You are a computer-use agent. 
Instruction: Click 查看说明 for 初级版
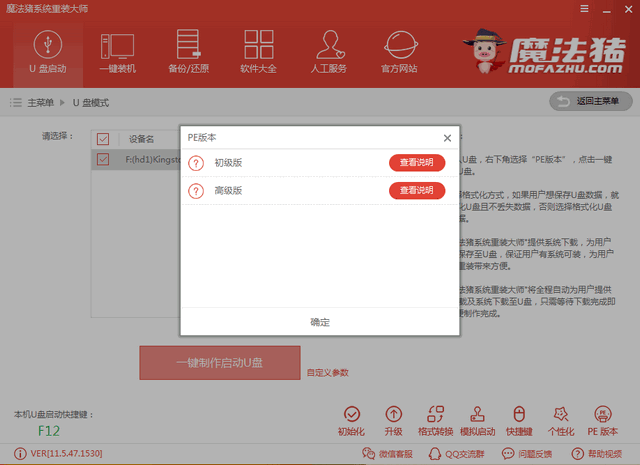point(417,162)
